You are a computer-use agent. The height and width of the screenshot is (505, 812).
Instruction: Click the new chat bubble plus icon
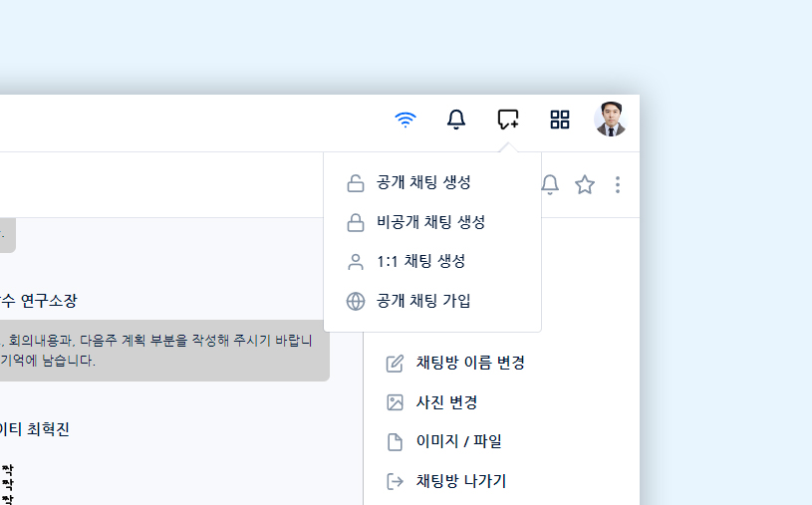[508, 120]
